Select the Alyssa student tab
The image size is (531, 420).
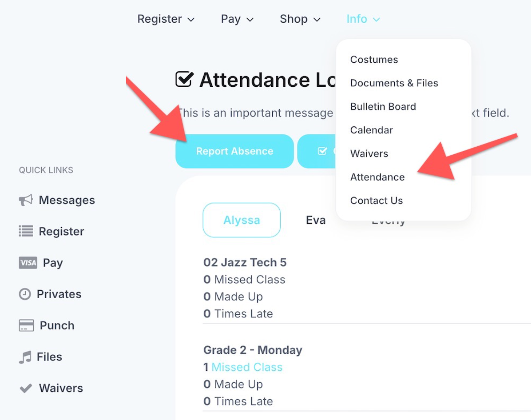pyautogui.click(x=241, y=220)
